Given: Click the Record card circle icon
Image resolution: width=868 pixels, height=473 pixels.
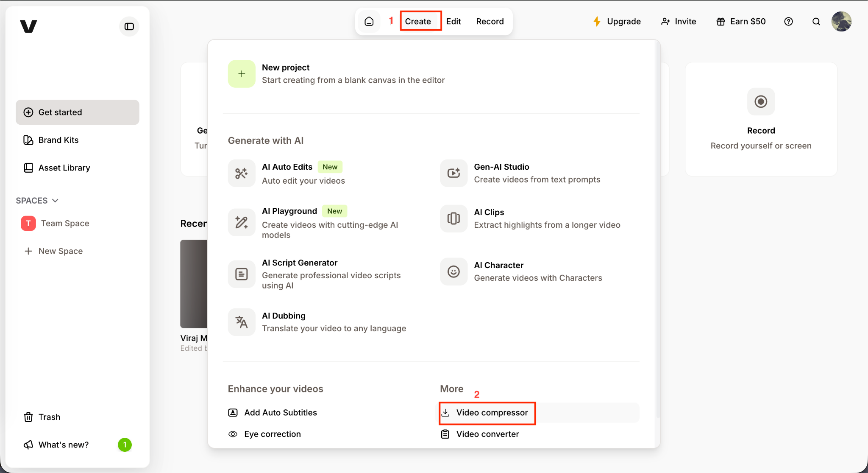Looking at the screenshot, I should point(761,101).
